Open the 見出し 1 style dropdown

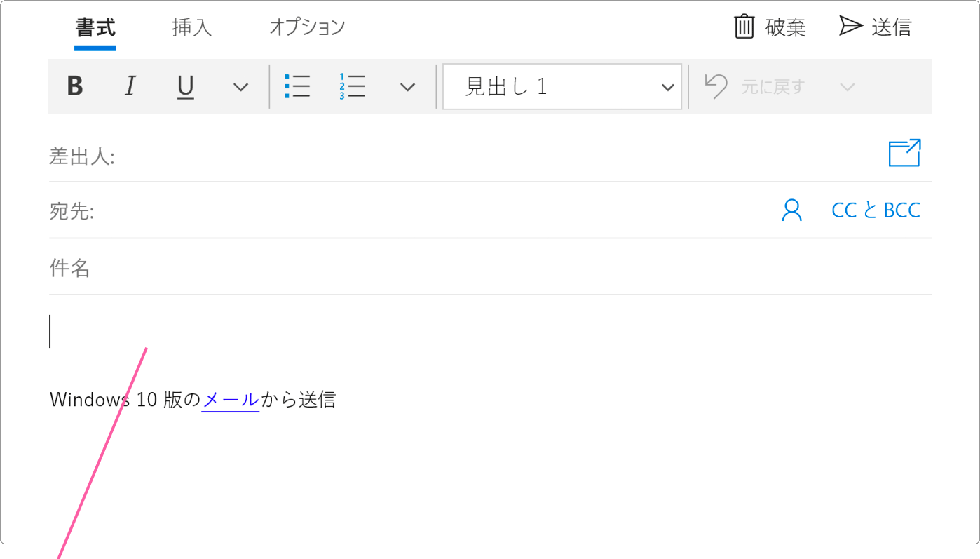pos(562,87)
